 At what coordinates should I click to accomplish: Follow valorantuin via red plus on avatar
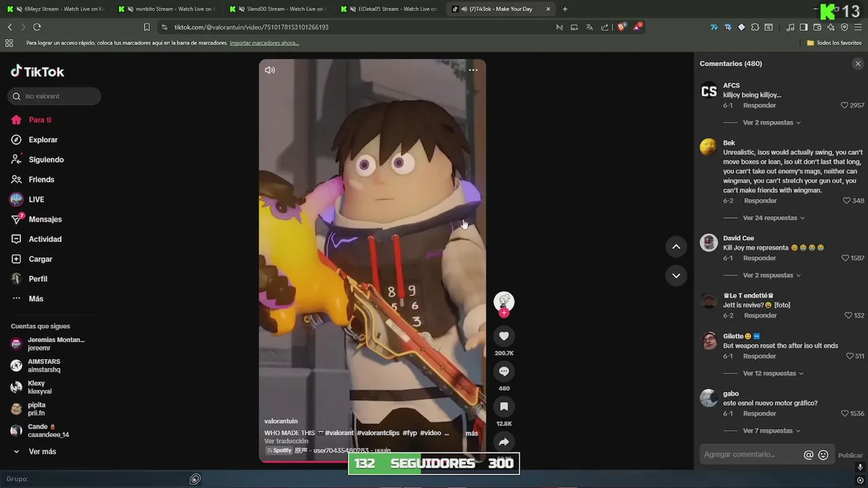click(x=504, y=313)
